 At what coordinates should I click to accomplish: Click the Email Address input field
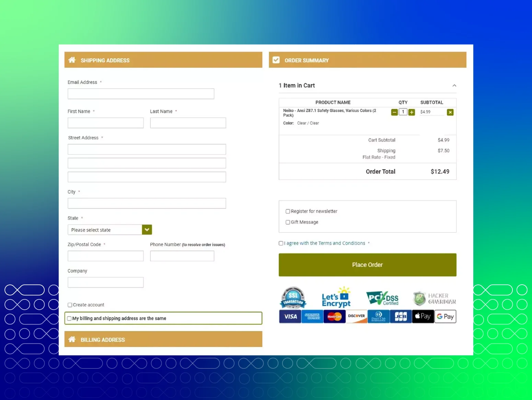141,93
